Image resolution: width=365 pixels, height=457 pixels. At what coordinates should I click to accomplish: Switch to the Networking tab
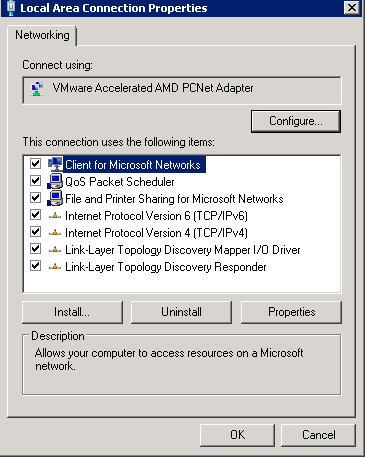click(x=42, y=35)
